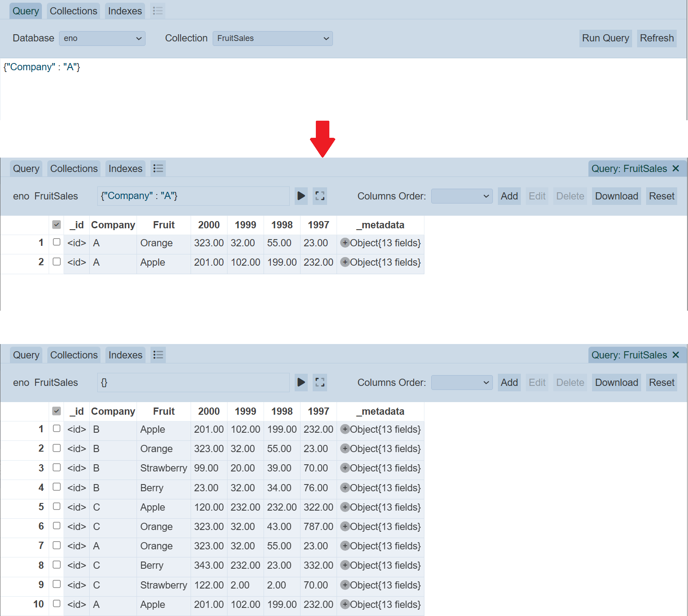Open the Collection dropdown showing FruitSales
The width and height of the screenshot is (688, 616).
click(273, 38)
